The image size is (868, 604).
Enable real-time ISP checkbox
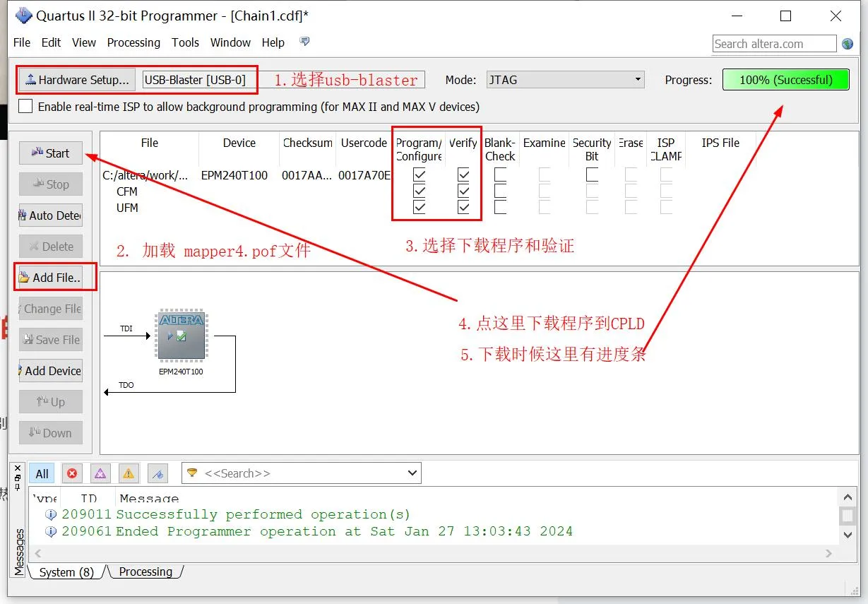click(x=25, y=107)
